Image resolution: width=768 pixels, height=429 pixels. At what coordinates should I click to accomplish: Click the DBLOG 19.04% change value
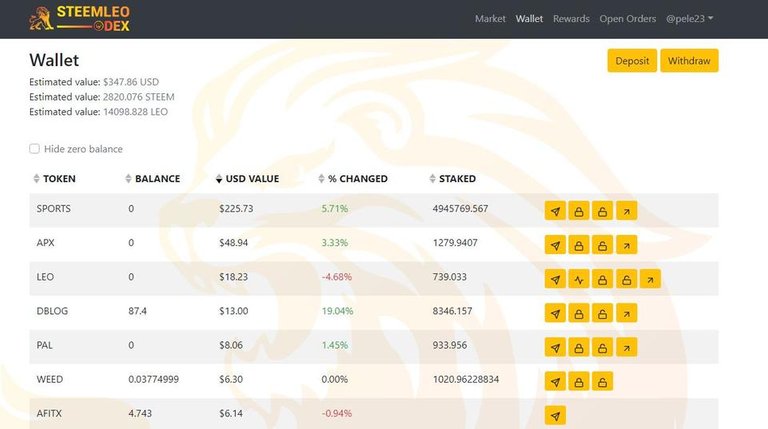click(x=337, y=311)
